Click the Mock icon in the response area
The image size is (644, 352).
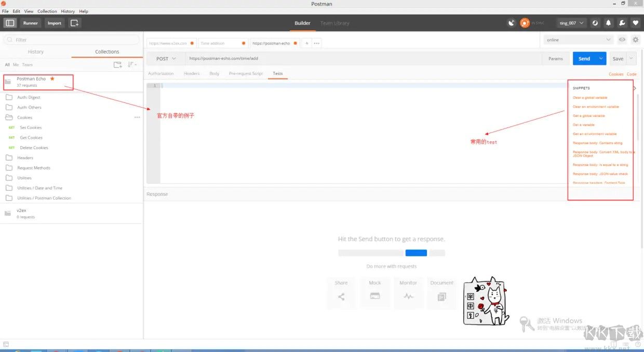pyautogui.click(x=374, y=296)
